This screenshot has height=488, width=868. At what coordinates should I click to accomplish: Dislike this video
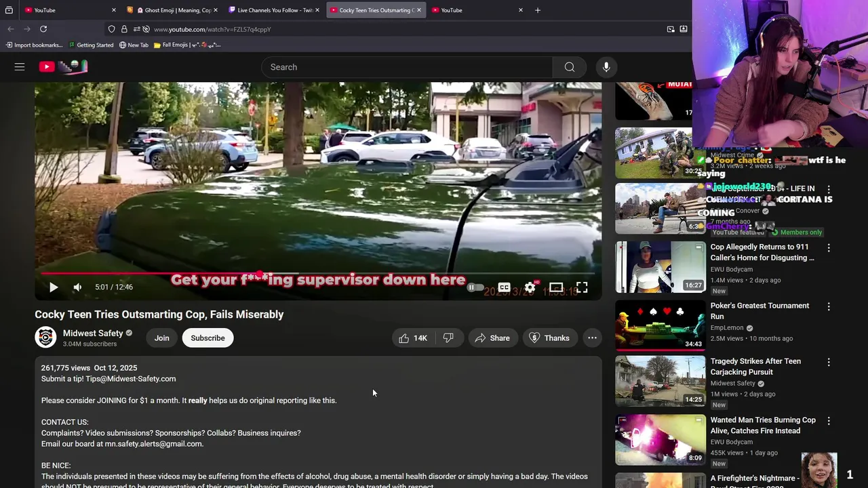(x=448, y=338)
